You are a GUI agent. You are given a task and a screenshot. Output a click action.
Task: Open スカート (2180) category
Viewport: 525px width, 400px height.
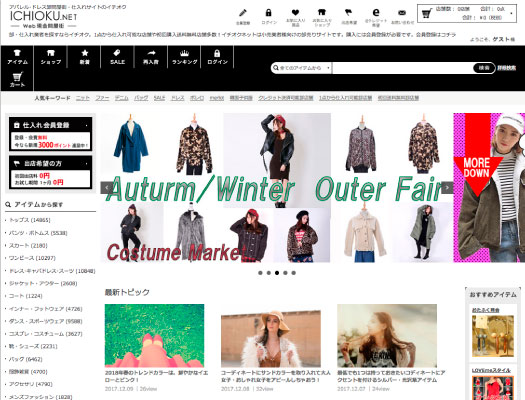click(x=28, y=245)
